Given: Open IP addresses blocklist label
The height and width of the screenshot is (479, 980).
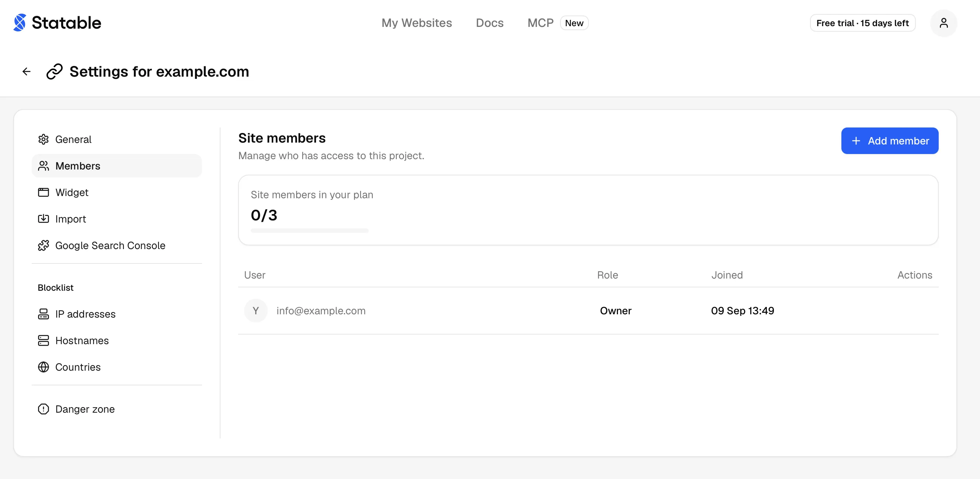Looking at the screenshot, I should [86, 314].
